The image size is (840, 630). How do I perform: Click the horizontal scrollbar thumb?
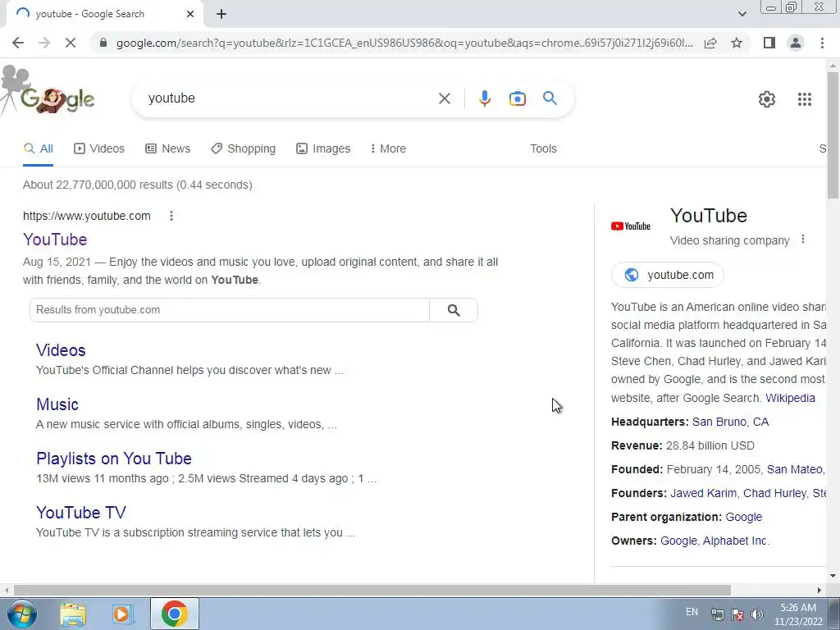(x=372, y=590)
